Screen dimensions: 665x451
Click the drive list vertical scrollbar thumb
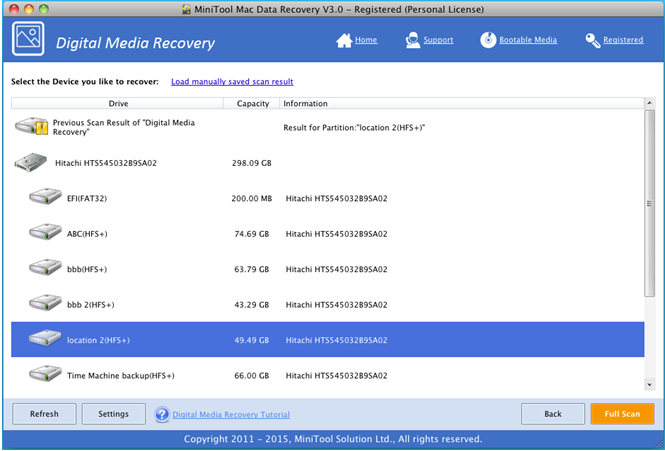point(649,203)
